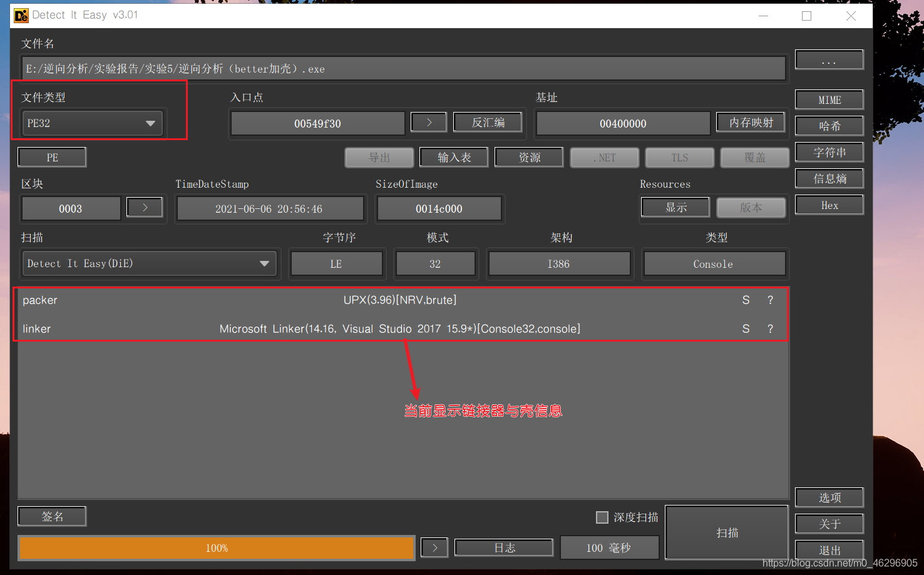Open the 字符串 strings viewer
Screen dimensions: 924x575
pos(829,153)
